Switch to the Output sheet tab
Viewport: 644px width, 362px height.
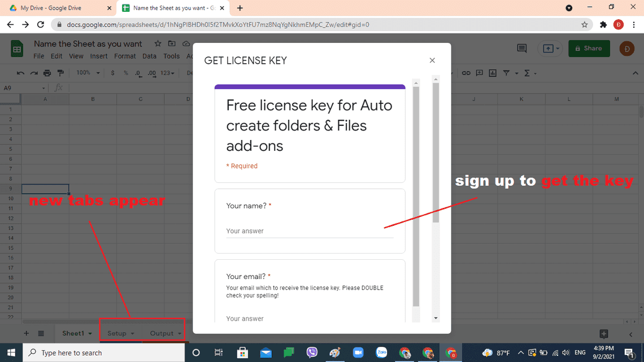coord(161,333)
